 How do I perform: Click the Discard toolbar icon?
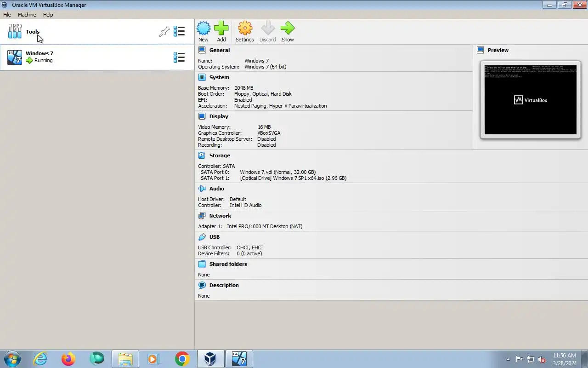268,29
